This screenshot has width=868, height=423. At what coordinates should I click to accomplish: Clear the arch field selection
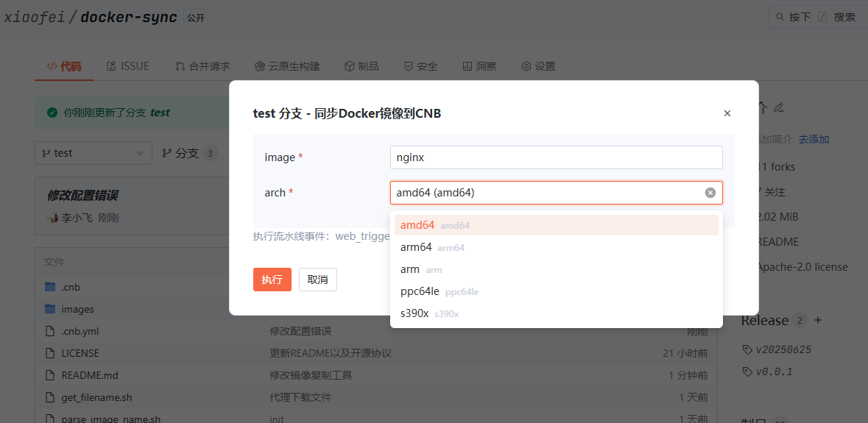click(710, 193)
